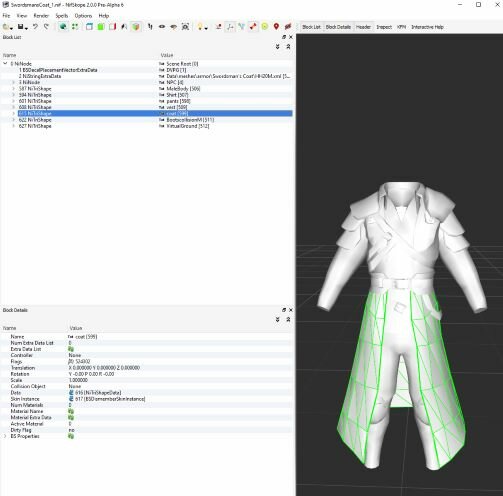Click the four green squares toolbar icon
The image size is (503, 496).
(75, 27)
